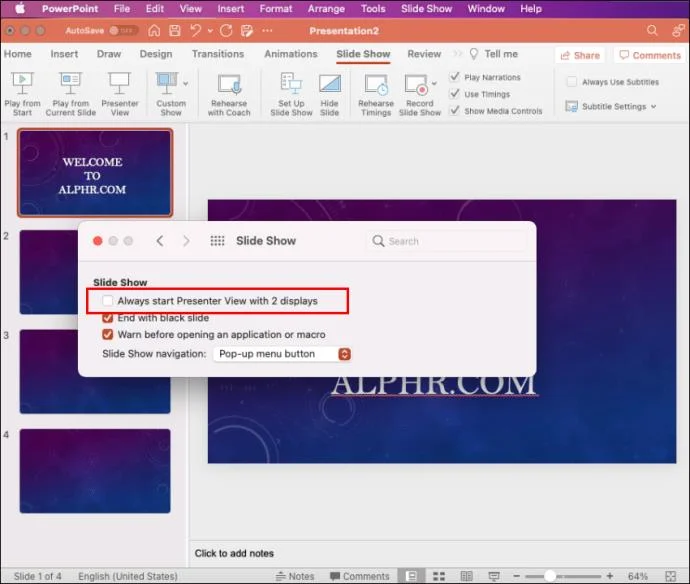The image size is (690, 584).
Task: Open the Draw tab
Action: click(109, 54)
